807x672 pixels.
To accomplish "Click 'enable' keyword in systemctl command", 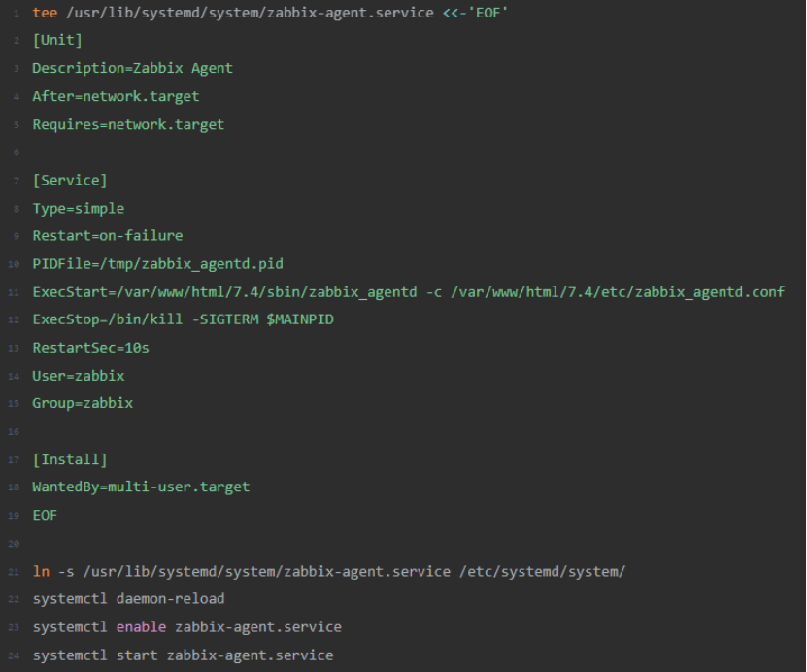I will pyautogui.click(x=140, y=627).
